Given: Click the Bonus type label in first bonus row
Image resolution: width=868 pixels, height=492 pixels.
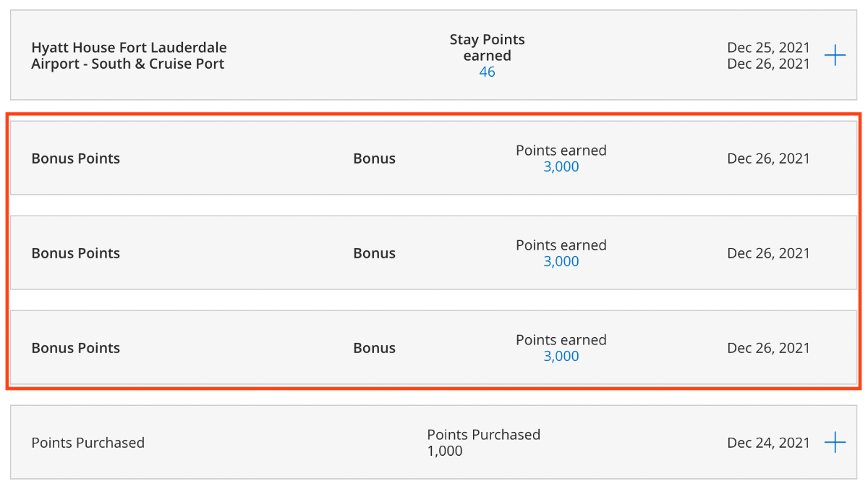Looking at the screenshot, I should (x=374, y=158).
